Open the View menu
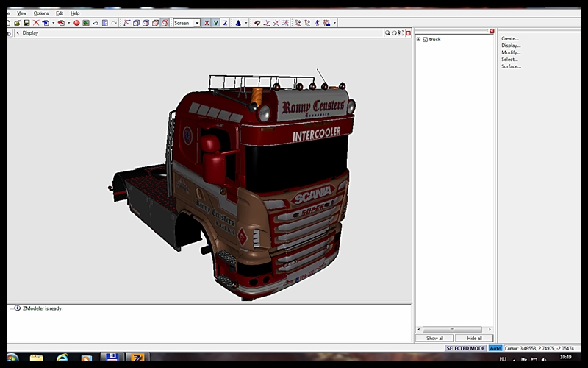Viewport: 588px width, 368px height. tap(22, 13)
